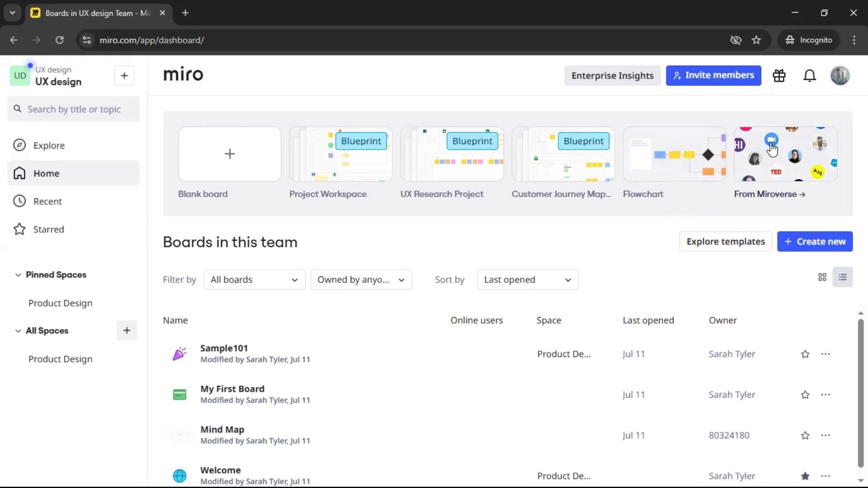The height and width of the screenshot is (488, 868).
Task: Star the Mind Map board
Action: (805, 436)
